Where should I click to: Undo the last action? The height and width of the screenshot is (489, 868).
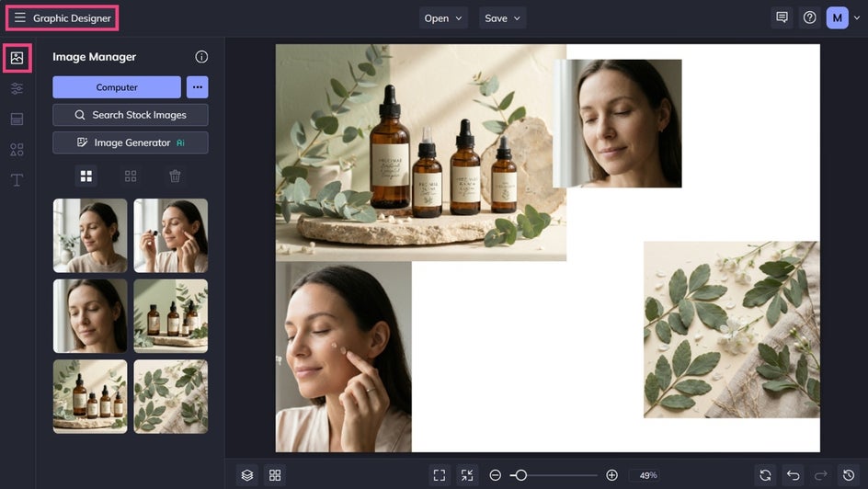click(794, 475)
